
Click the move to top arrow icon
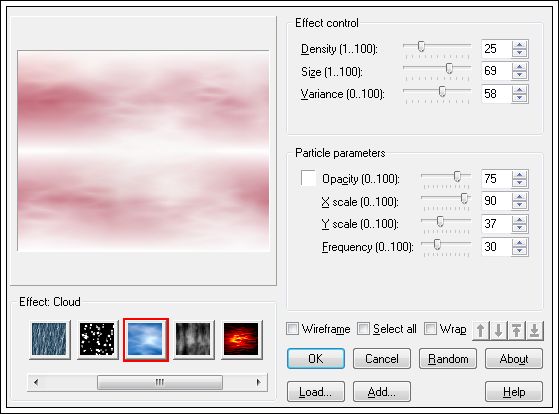(516, 331)
